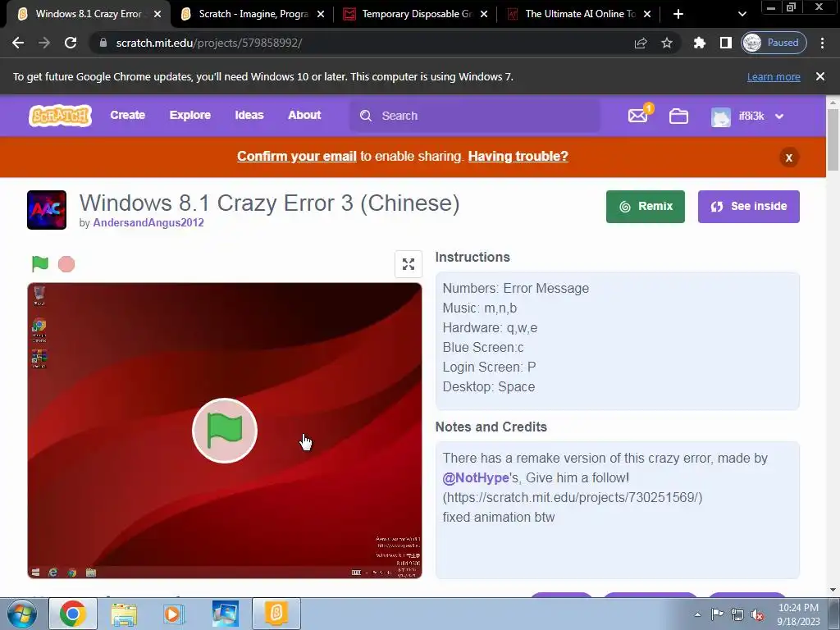
Task: Go forward with the forward arrow
Action: point(44,43)
